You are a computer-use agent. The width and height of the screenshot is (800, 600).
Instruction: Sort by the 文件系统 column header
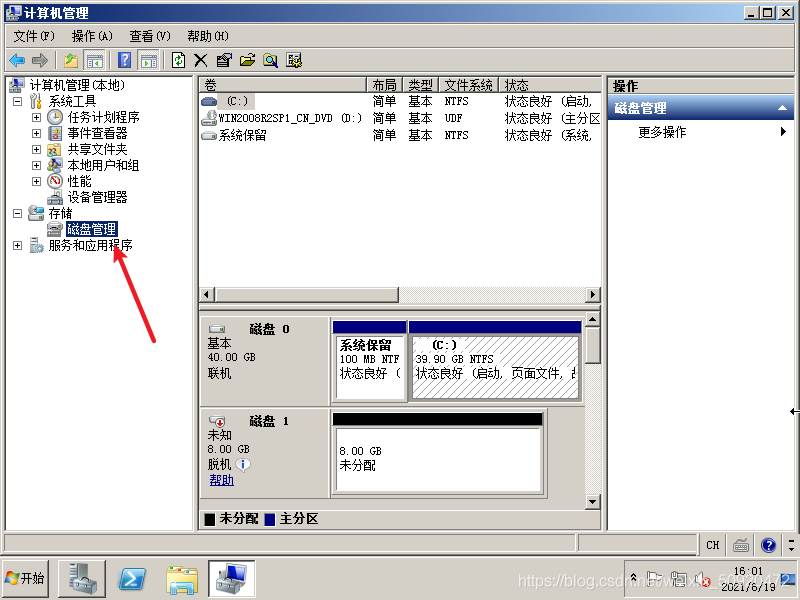(468, 85)
